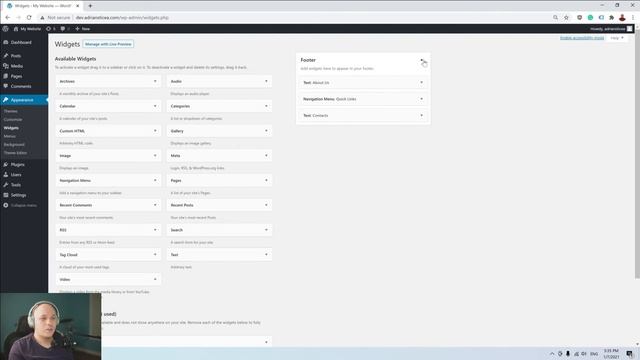The width and height of the screenshot is (640, 360).
Task: Show hidden system tray icons
Action: point(552,354)
